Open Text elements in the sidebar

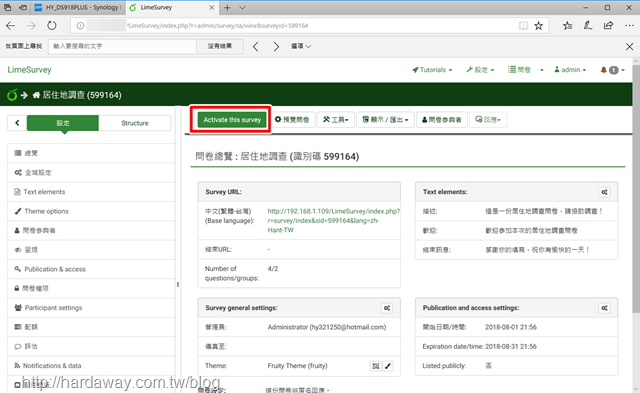tap(91, 192)
